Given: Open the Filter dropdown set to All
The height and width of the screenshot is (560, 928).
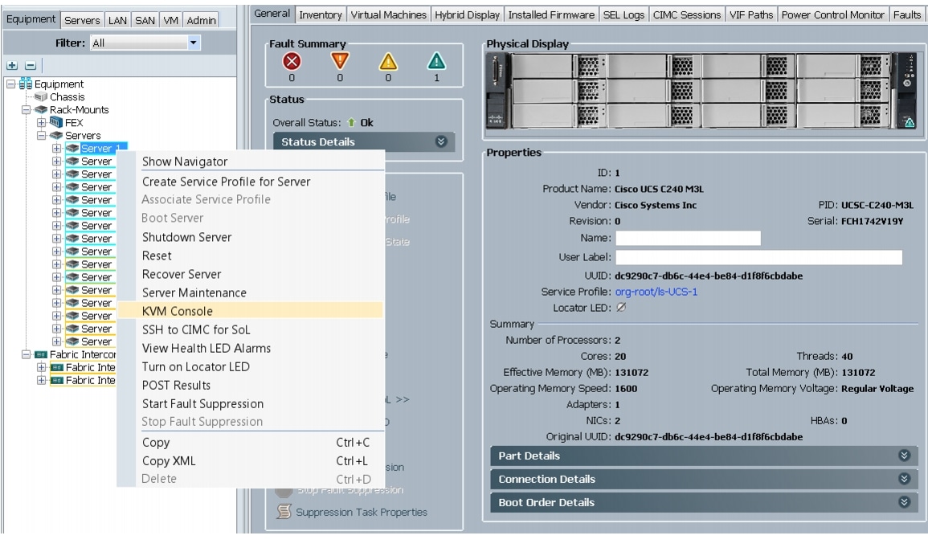Looking at the screenshot, I should tap(145, 43).
